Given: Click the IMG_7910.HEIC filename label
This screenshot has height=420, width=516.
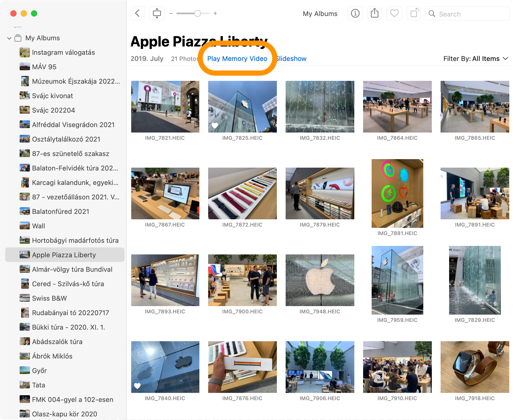Looking at the screenshot, I should [397, 398].
